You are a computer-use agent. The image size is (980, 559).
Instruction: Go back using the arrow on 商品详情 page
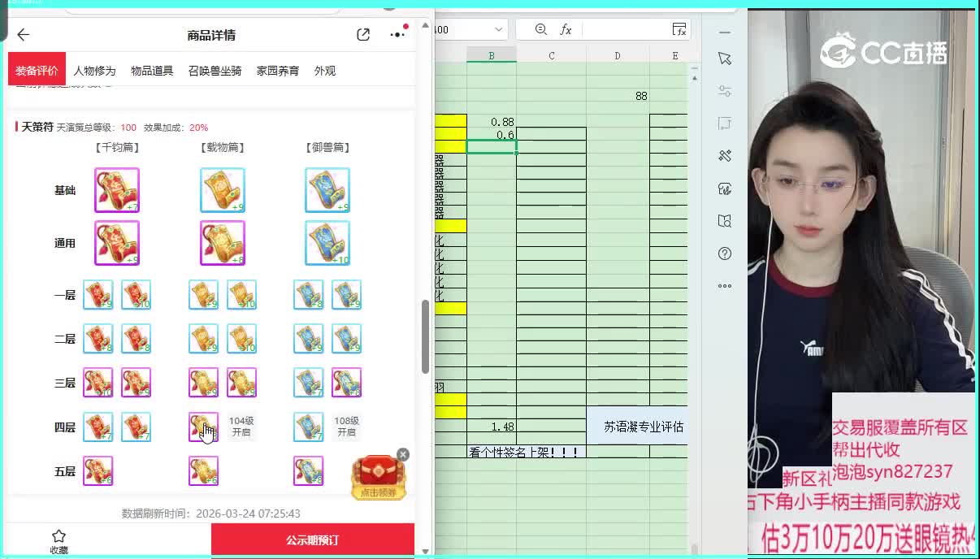pyautogui.click(x=23, y=35)
